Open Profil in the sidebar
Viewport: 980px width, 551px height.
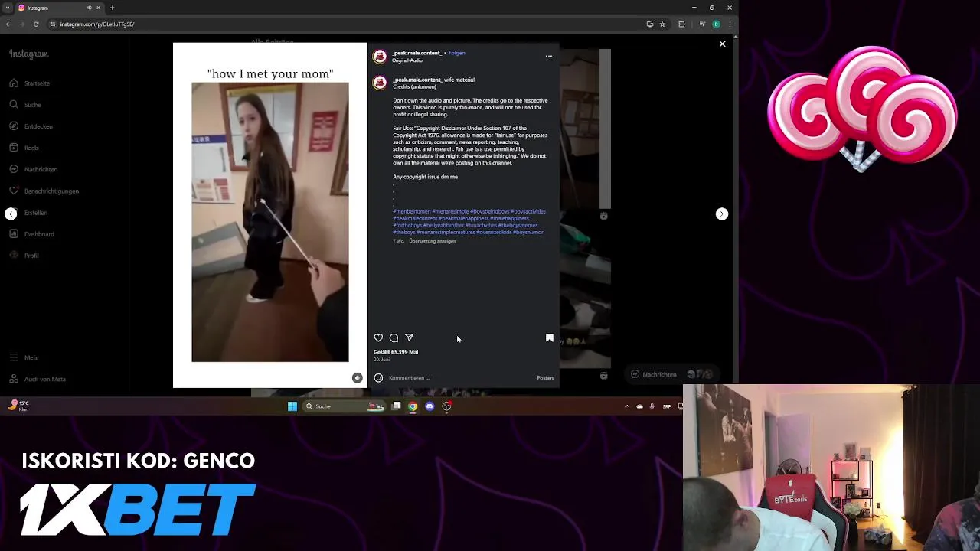coord(24,255)
